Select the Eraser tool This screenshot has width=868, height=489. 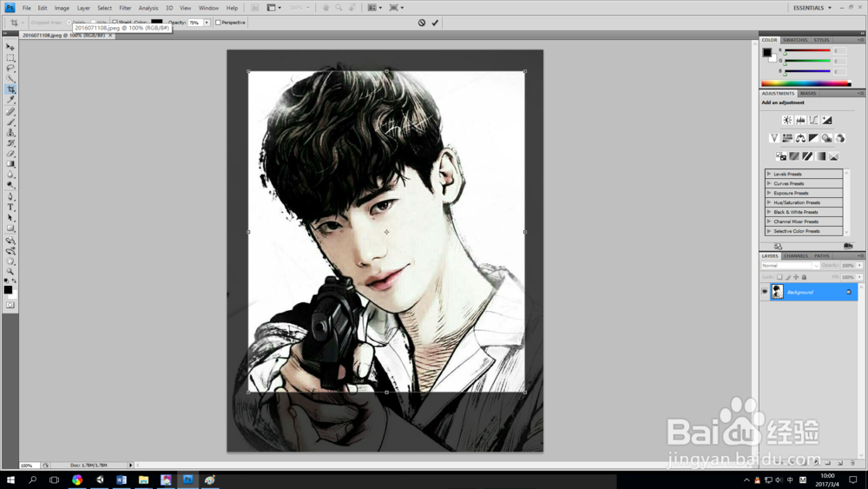pyautogui.click(x=10, y=154)
